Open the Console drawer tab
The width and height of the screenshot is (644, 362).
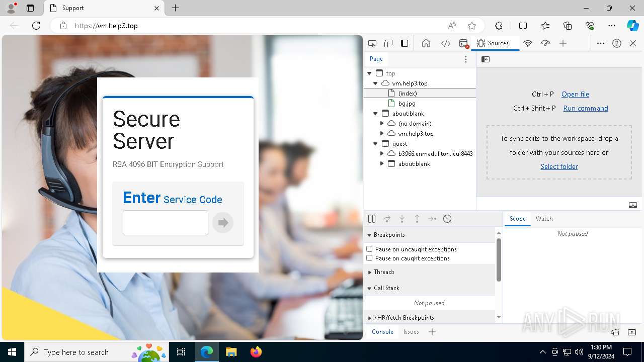[x=382, y=332]
